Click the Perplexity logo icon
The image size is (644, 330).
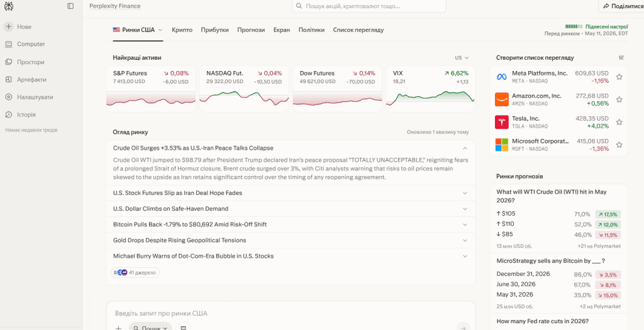pos(8,6)
